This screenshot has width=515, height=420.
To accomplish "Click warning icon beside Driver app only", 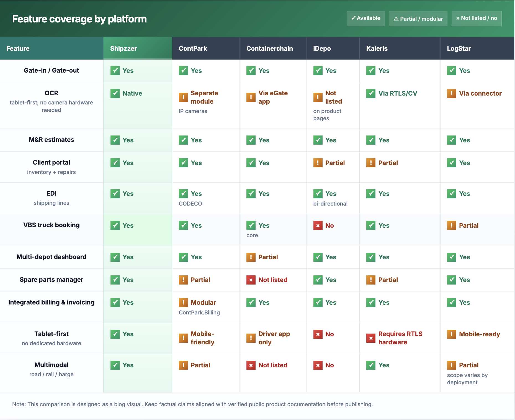I will point(251,338).
